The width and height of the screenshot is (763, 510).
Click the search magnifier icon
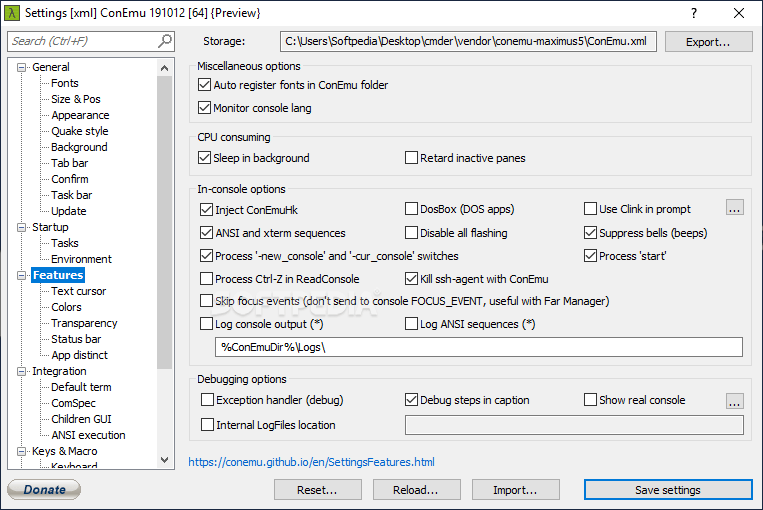click(165, 41)
